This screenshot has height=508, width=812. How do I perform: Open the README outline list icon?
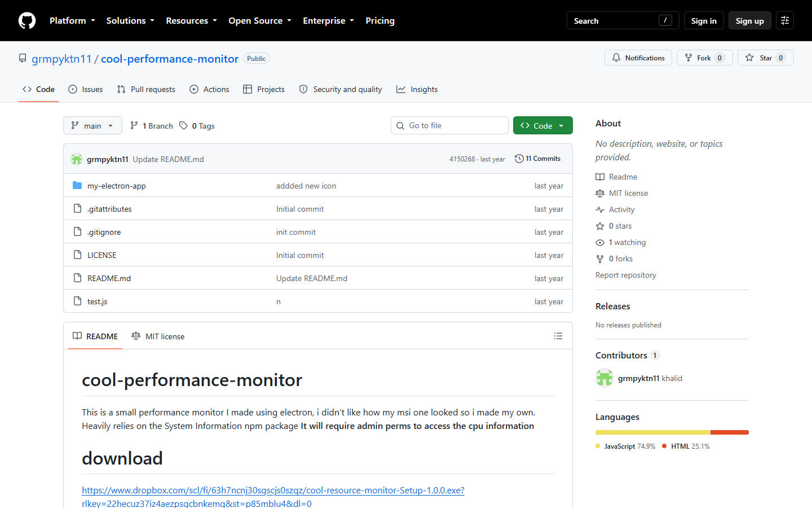[558, 336]
